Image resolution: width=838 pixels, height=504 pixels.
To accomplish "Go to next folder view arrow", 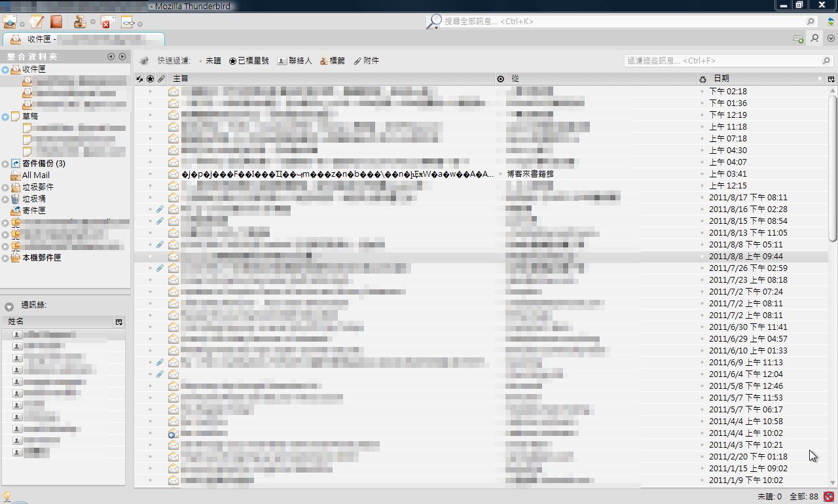I will 122,57.
